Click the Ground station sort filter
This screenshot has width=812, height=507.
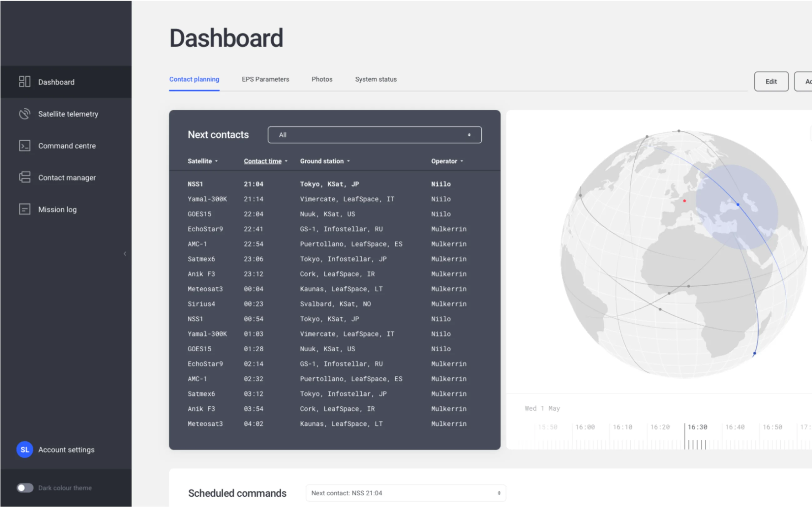(324, 161)
